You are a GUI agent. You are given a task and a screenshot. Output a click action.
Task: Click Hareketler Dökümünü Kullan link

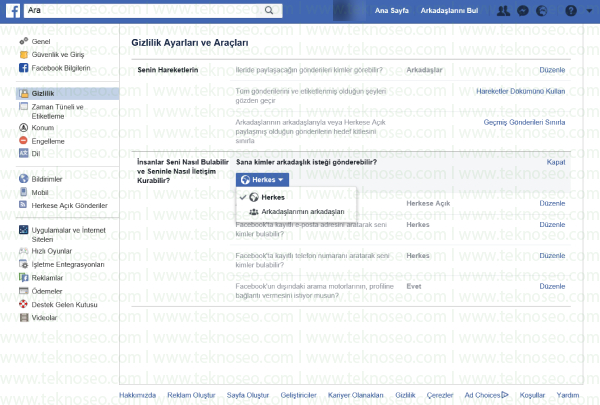click(x=520, y=91)
